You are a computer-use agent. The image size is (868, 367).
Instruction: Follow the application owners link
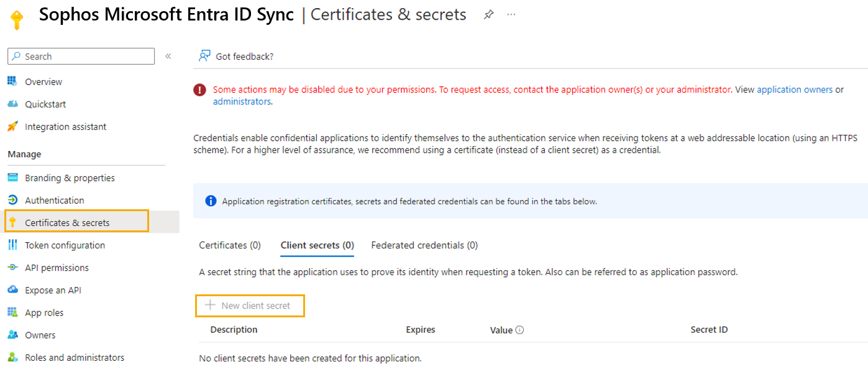click(x=795, y=89)
